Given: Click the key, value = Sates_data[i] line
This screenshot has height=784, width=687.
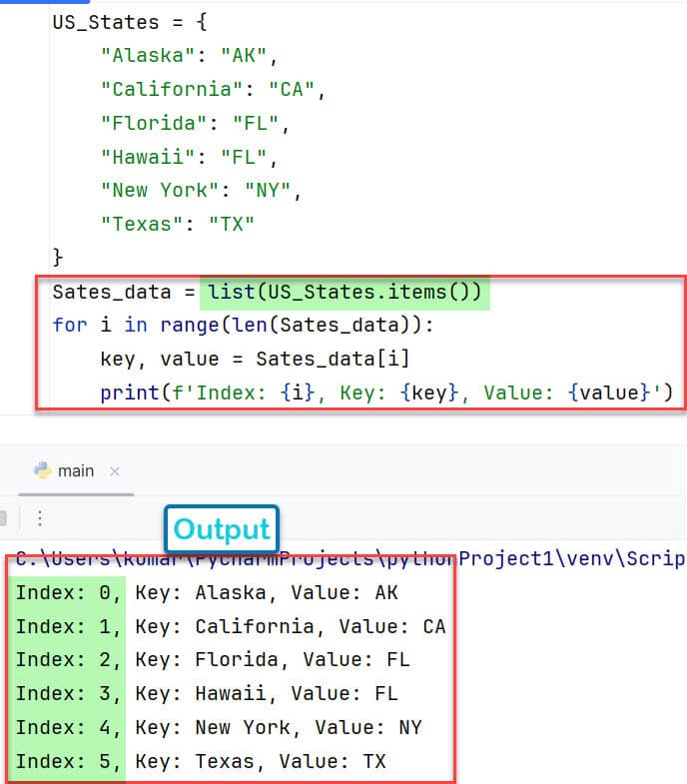Looking at the screenshot, I should tap(255, 359).
